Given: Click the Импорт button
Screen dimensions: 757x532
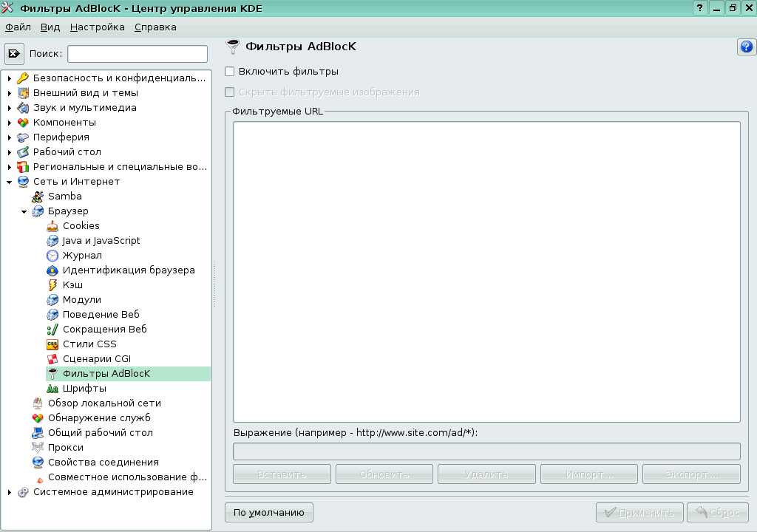Looking at the screenshot, I should tap(589, 474).
